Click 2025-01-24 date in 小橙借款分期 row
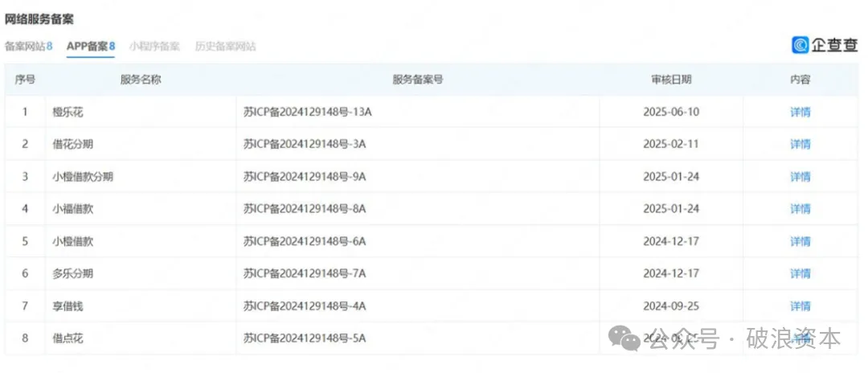Viewport: 868px width, 373px height. [x=671, y=177]
